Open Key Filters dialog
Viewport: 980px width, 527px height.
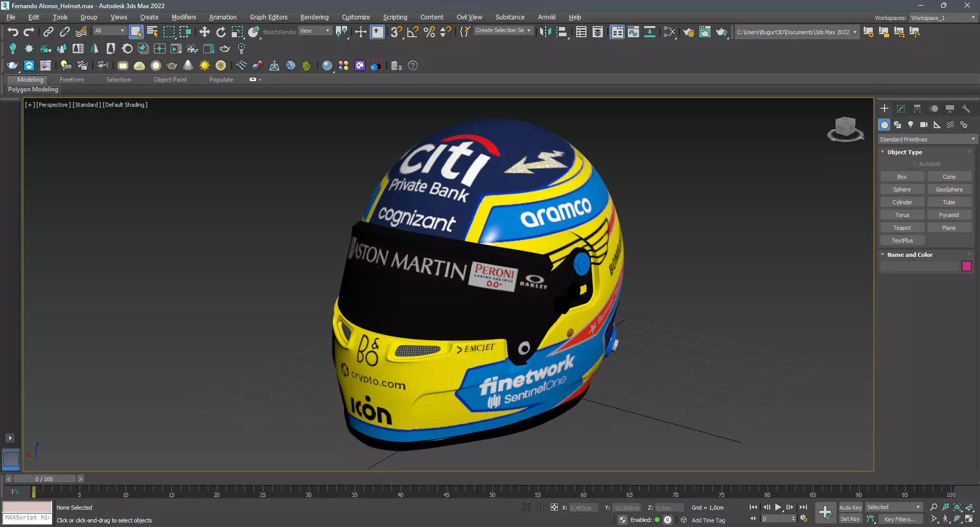(x=900, y=519)
